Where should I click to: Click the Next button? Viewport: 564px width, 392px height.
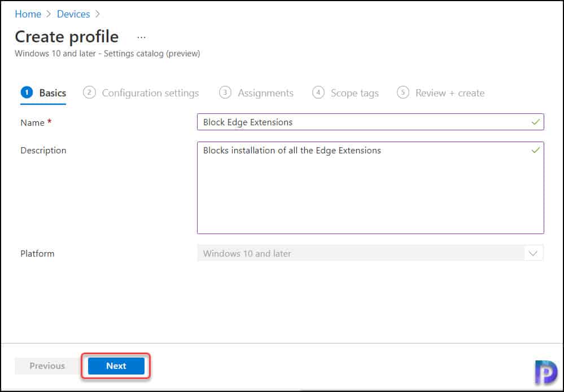coord(116,365)
